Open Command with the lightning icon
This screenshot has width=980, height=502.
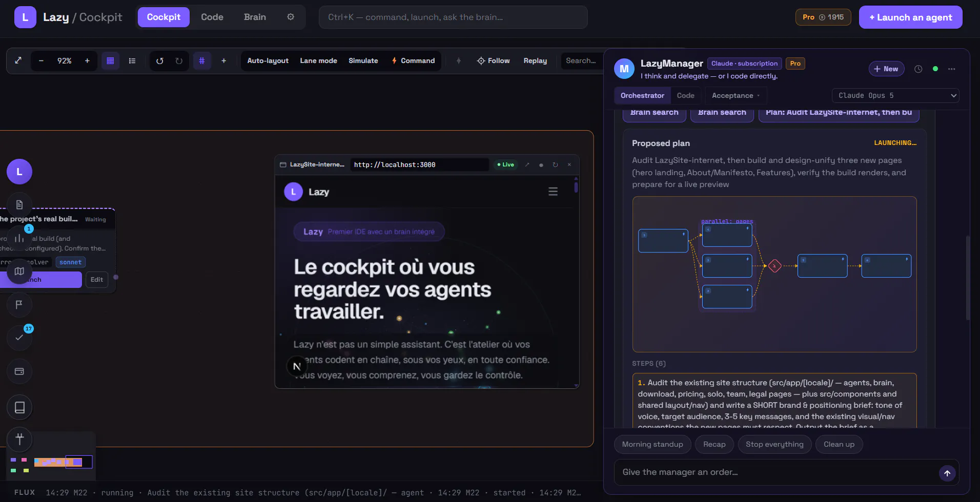pos(413,60)
